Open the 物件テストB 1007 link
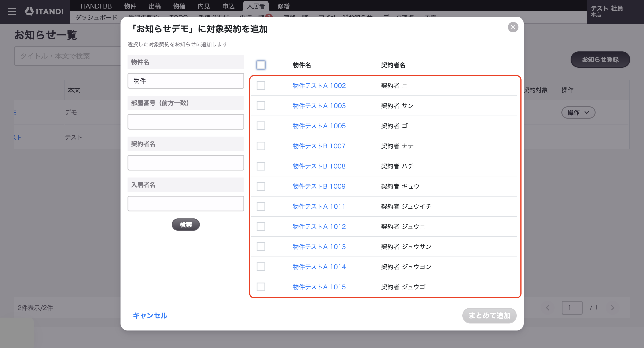 click(319, 146)
